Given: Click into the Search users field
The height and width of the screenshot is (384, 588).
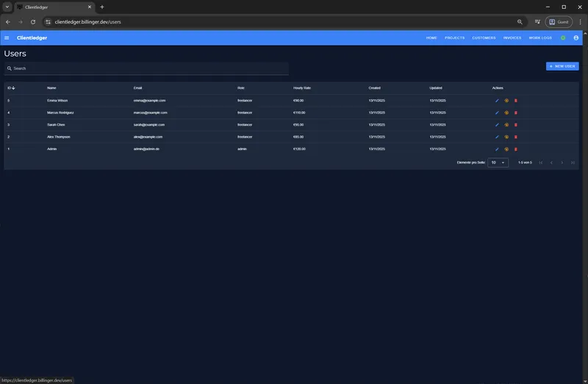Looking at the screenshot, I should 146,68.
